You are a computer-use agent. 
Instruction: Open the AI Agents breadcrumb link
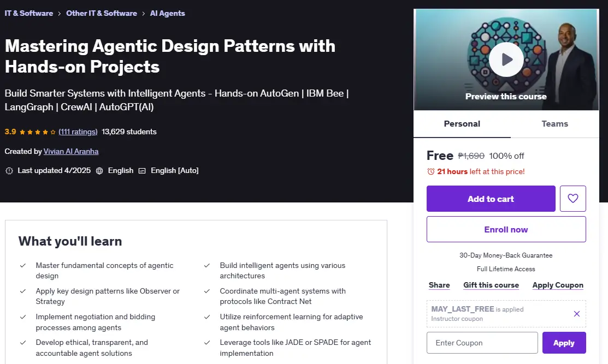[x=168, y=13]
